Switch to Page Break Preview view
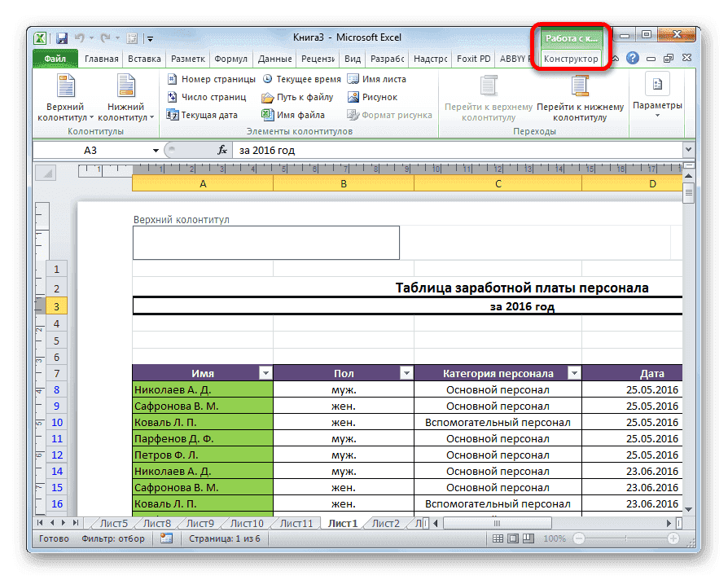Screen dimensions: 728x580 tap(529, 538)
